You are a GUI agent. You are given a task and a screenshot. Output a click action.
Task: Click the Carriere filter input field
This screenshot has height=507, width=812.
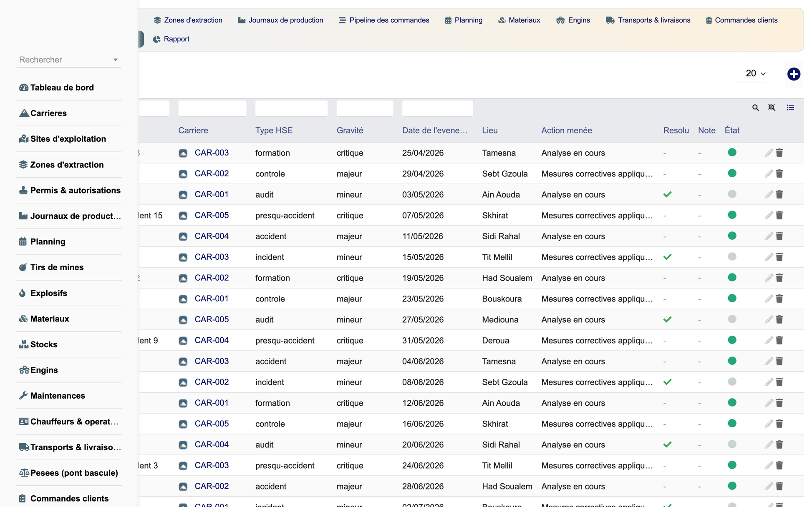tap(212, 108)
